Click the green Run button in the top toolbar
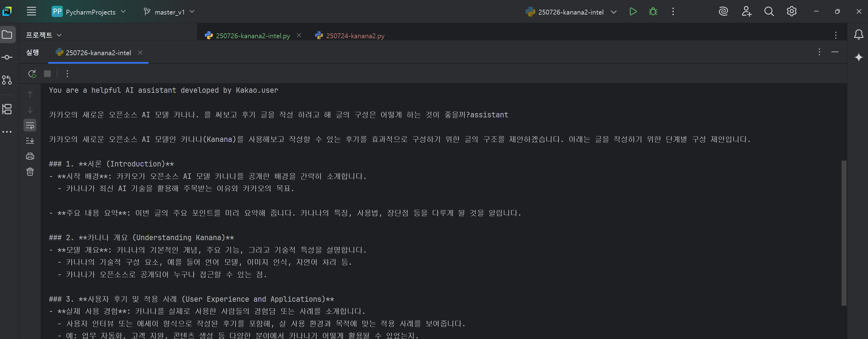 pos(633,12)
